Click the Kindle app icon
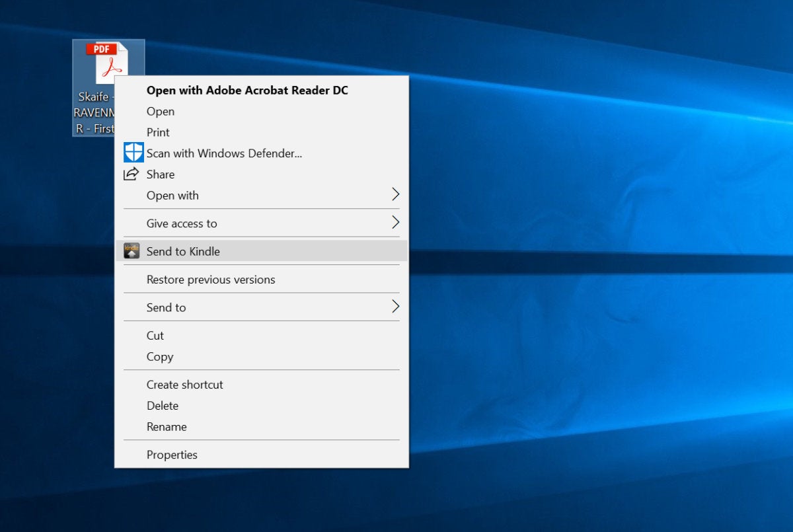 point(132,250)
